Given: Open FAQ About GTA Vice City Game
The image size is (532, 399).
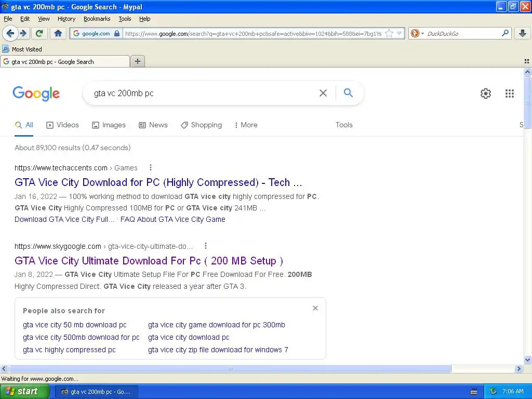Looking at the screenshot, I should pyautogui.click(x=172, y=219).
